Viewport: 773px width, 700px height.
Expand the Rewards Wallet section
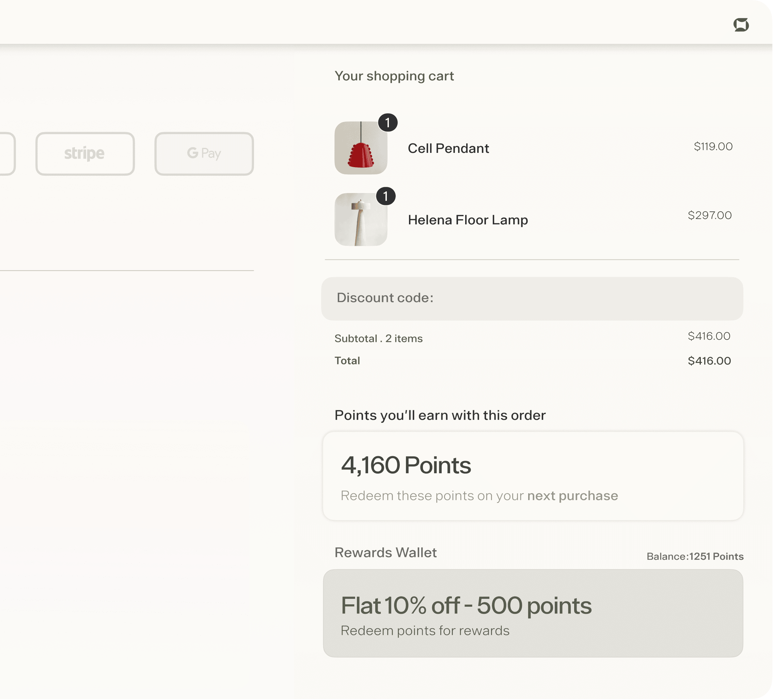pyautogui.click(x=386, y=553)
